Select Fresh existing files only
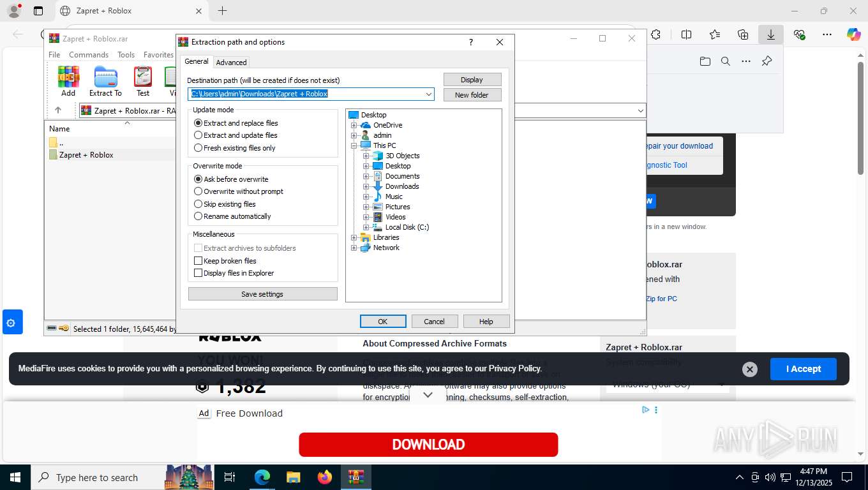Viewport: 868px width, 490px height. pyautogui.click(x=235, y=148)
